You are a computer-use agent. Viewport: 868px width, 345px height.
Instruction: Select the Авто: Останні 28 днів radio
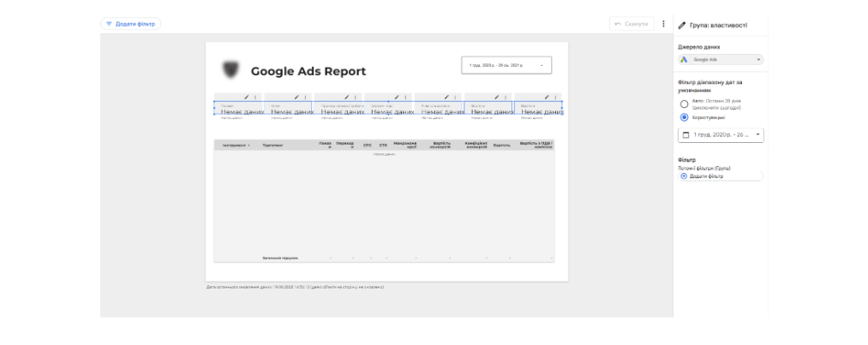pyautogui.click(x=685, y=104)
